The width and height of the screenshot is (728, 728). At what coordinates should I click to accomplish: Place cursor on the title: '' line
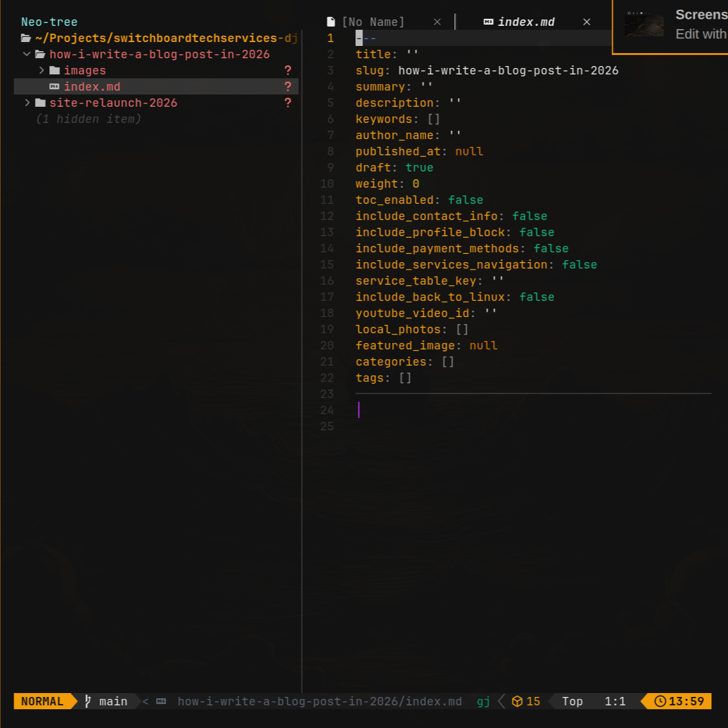tap(387, 54)
